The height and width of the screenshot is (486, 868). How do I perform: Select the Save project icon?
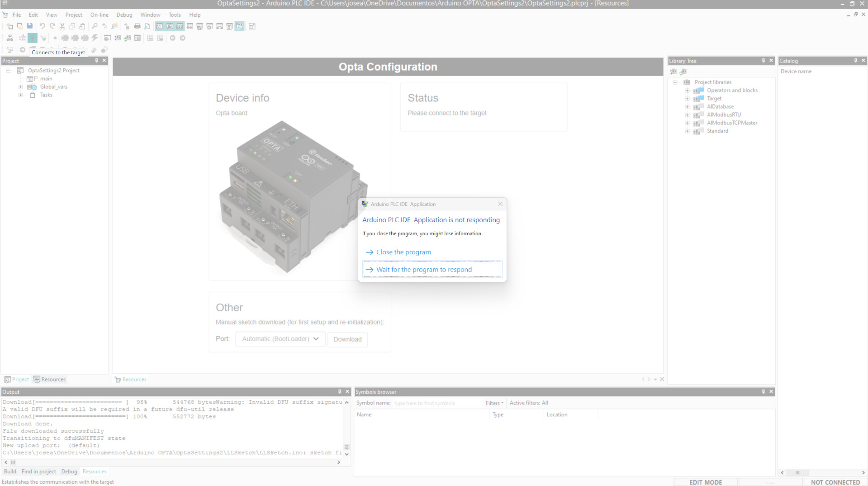coord(29,26)
